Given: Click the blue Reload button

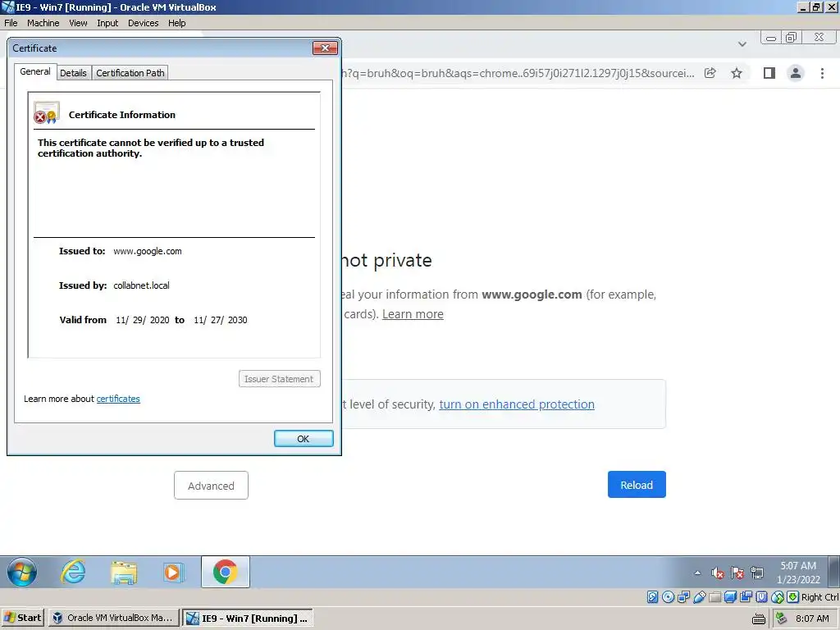Looking at the screenshot, I should pyautogui.click(x=637, y=484).
